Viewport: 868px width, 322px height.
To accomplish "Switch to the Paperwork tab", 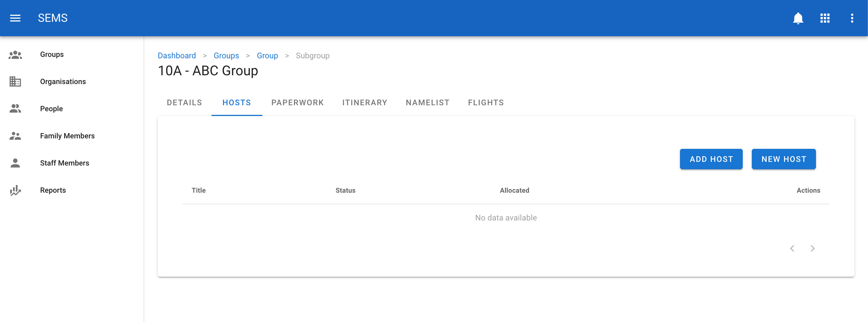I will click(297, 102).
